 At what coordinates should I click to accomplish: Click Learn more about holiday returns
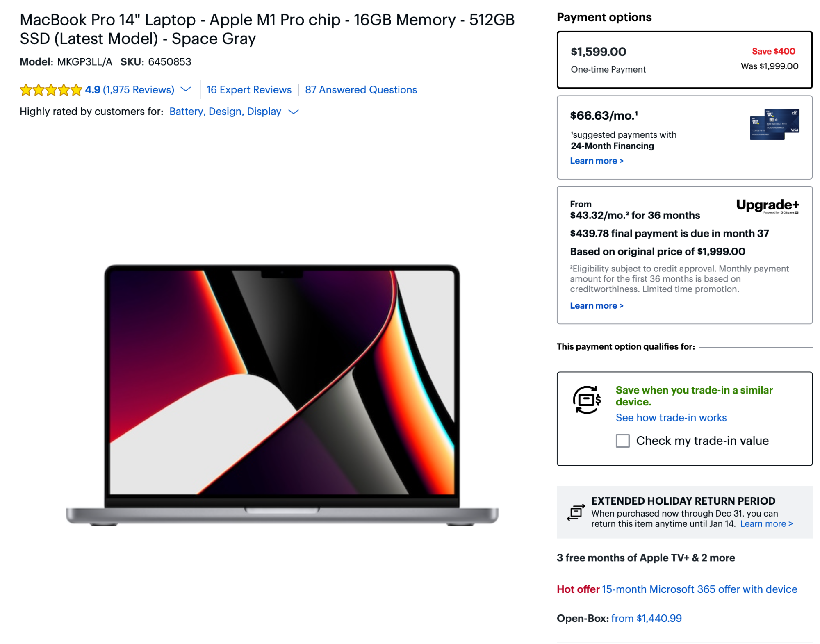pyautogui.click(x=766, y=523)
